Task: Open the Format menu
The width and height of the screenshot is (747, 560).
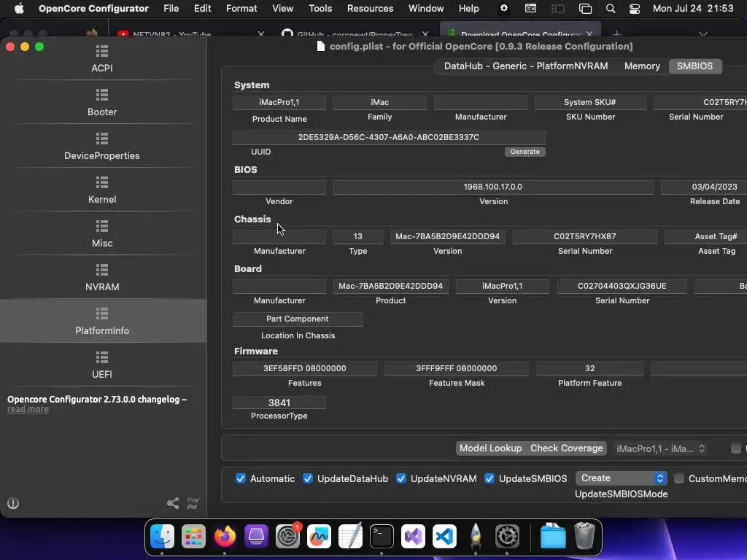Action: (x=241, y=9)
